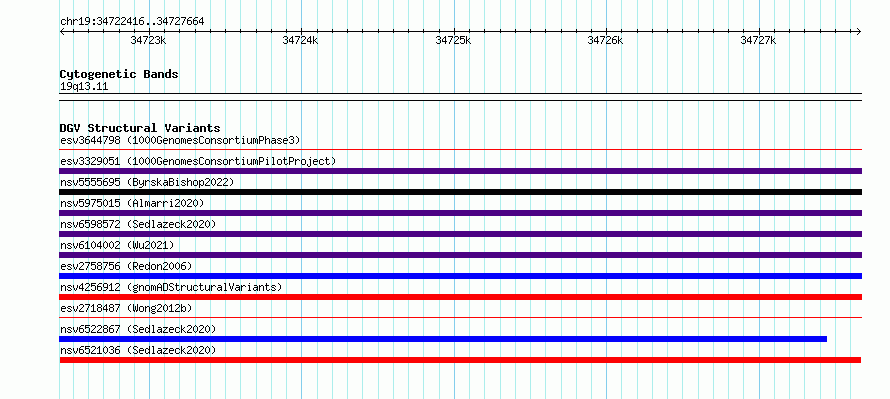The width and height of the screenshot is (890, 399).
Task: Open nsv5555695 ByrskaBishop2022 label
Action: 147,182
